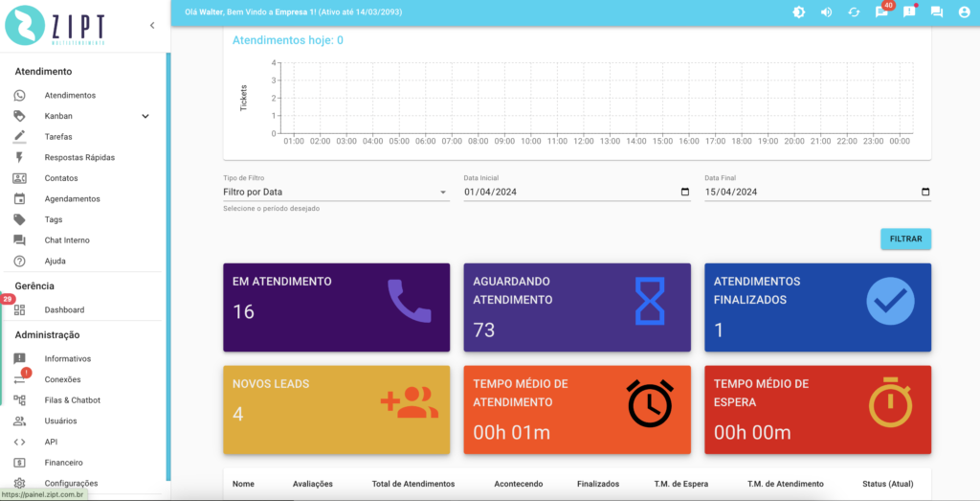Click the lightning bolt Respostas Rápidas icon

[x=19, y=157]
